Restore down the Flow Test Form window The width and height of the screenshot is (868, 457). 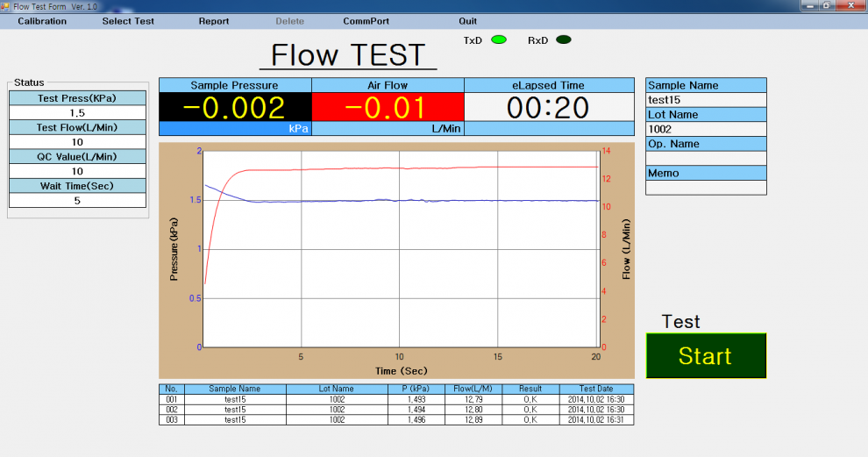coord(827,5)
